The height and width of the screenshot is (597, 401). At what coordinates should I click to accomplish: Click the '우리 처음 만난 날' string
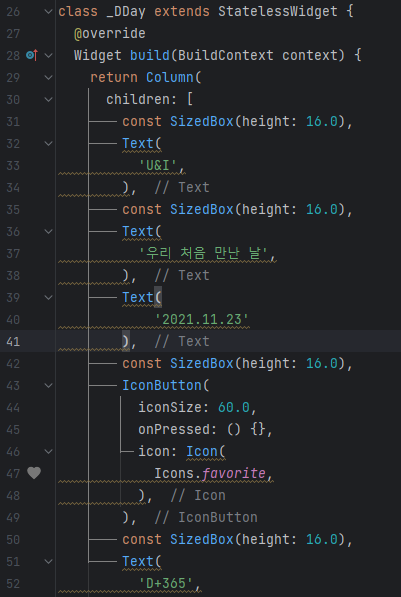coord(204,254)
